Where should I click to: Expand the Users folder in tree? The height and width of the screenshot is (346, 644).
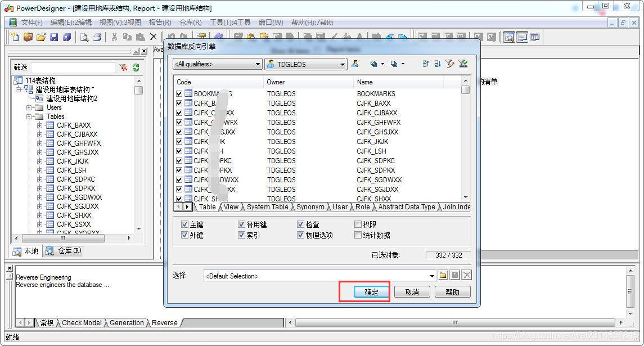pyautogui.click(x=29, y=107)
